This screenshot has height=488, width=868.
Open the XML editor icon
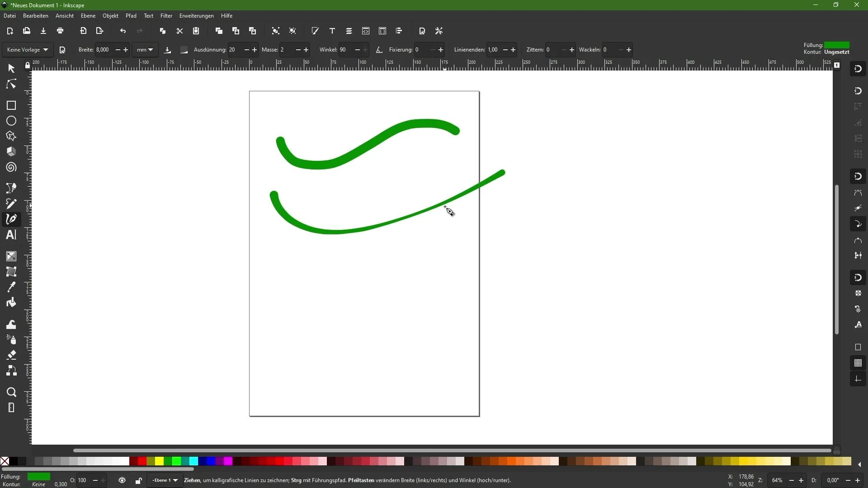366,31
